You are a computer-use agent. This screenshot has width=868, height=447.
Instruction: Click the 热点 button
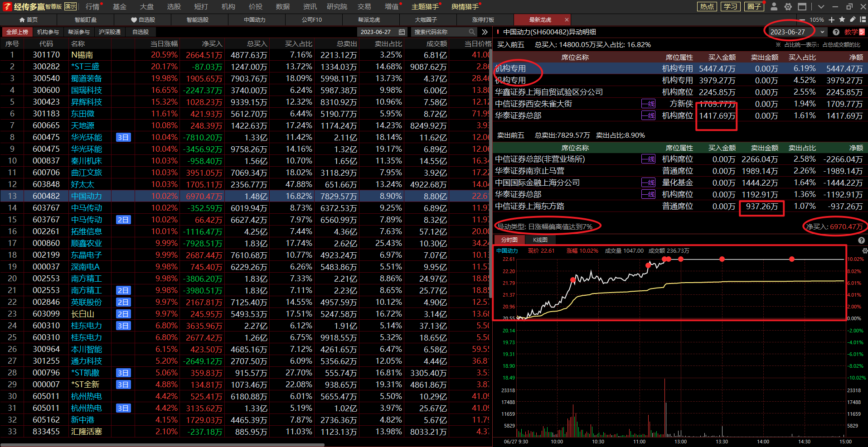[x=707, y=6]
